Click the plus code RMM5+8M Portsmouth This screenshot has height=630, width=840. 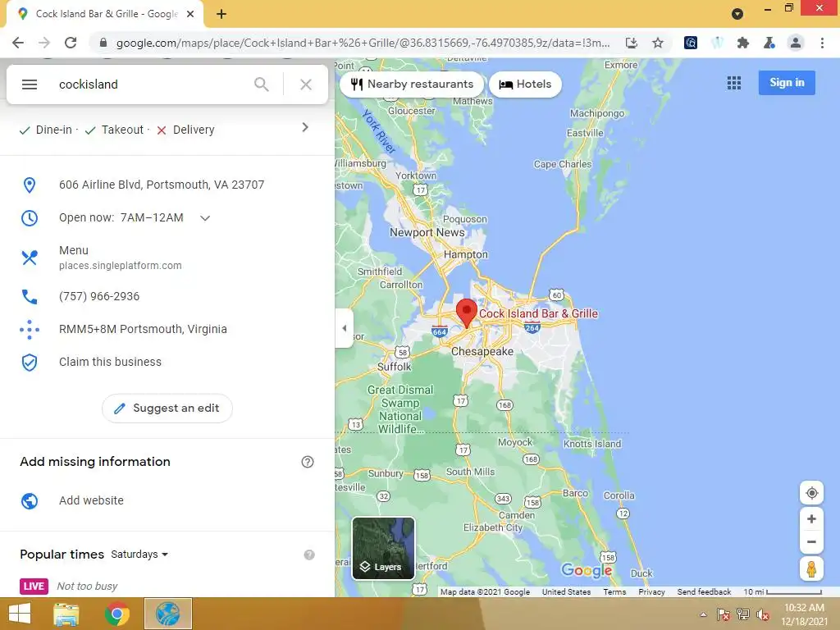143,329
